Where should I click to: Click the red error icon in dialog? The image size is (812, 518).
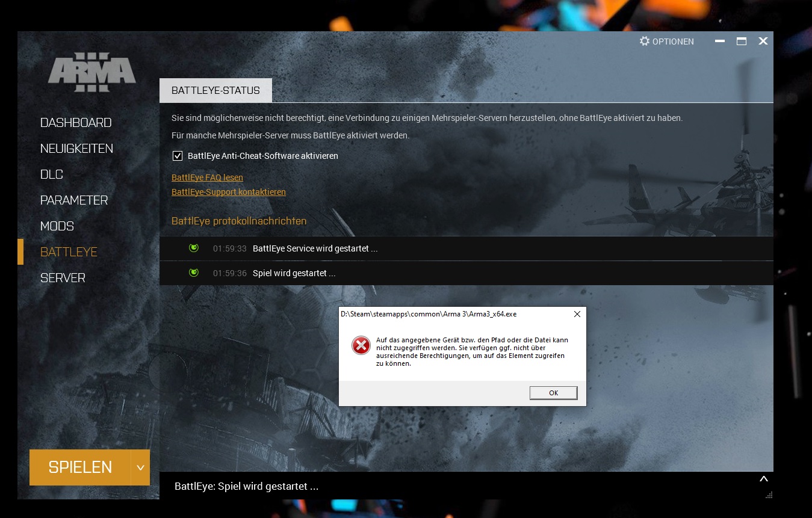pos(361,345)
